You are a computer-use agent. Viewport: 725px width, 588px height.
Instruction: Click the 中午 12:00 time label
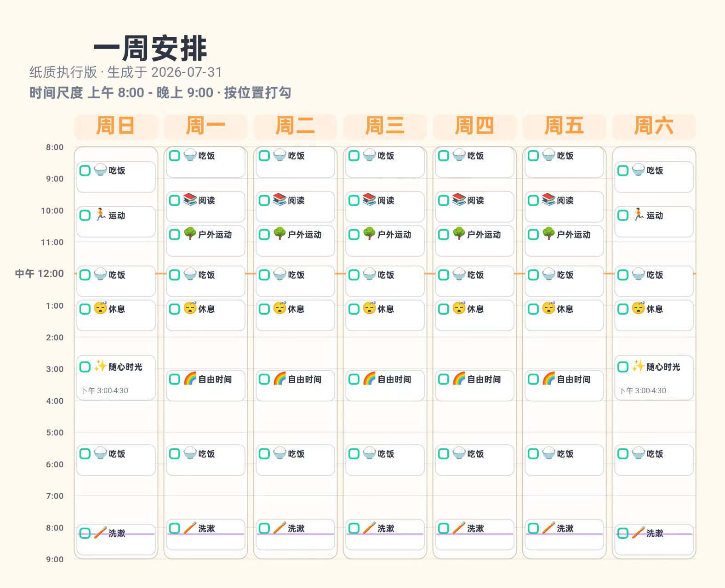click(40, 273)
